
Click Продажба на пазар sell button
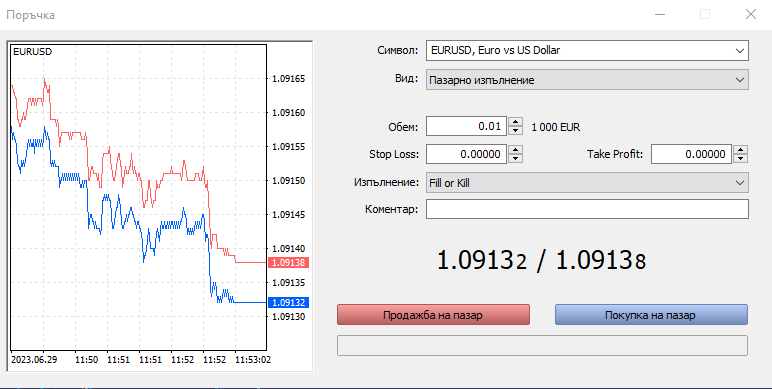pyautogui.click(x=433, y=315)
